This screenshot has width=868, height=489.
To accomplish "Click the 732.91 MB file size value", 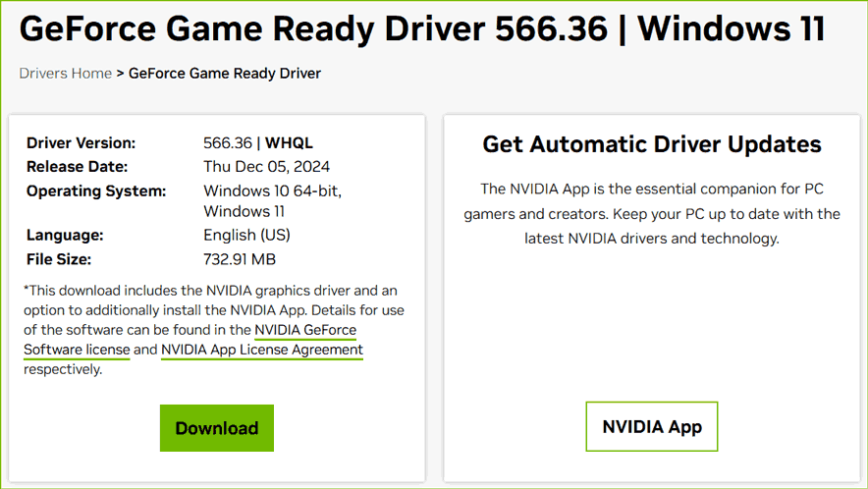I will pyautogui.click(x=240, y=259).
